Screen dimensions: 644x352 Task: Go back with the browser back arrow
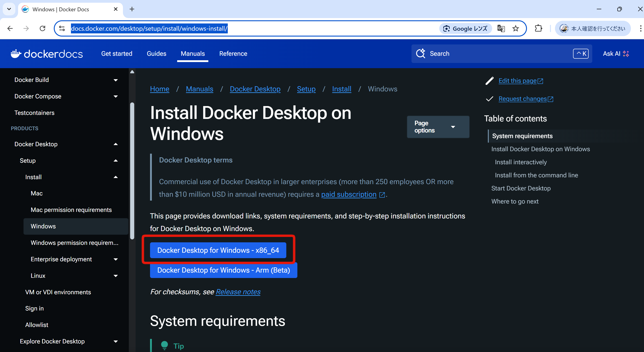[x=10, y=28]
